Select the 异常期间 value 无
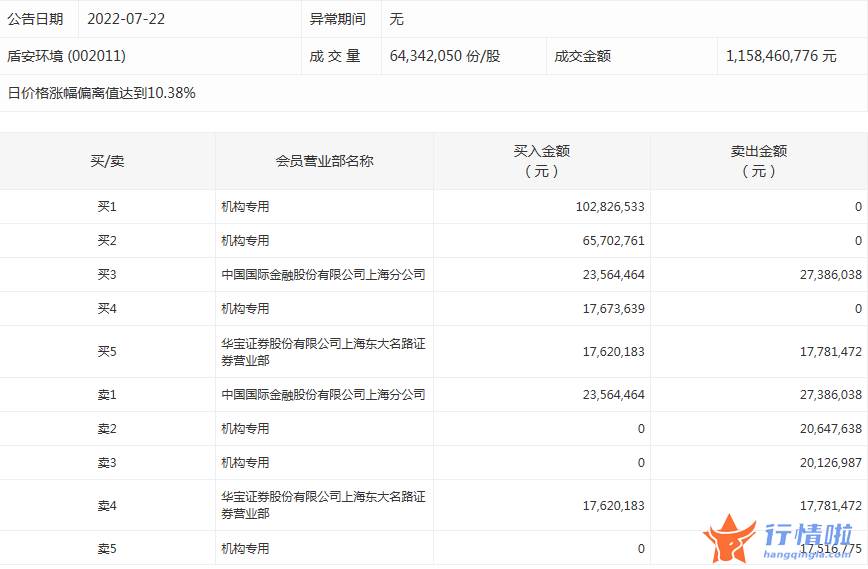Image resolution: width=868 pixels, height=569 pixels. click(x=396, y=19)
